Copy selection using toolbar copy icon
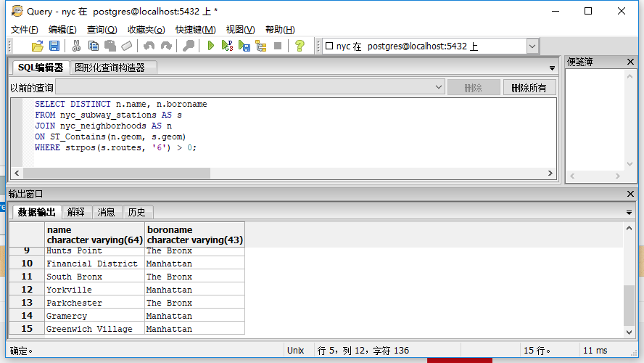Image resolution: width=644 pixels, height=363 pixels. click(94, 46)
